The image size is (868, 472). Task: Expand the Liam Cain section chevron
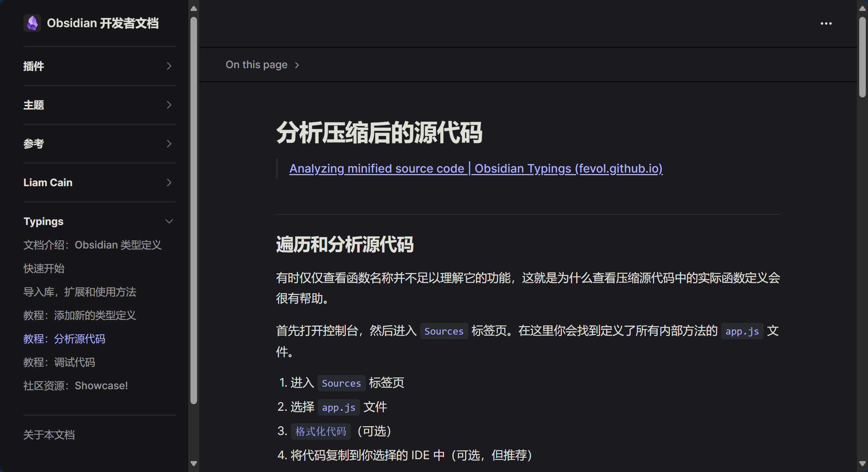(169, 182)
